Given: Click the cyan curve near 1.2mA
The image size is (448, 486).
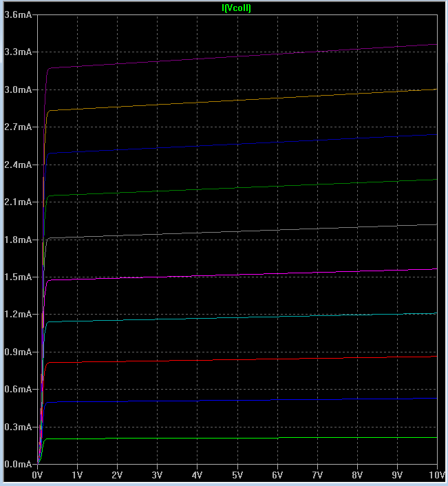Looking at the screenshot, I should click(x=237, y=318).
